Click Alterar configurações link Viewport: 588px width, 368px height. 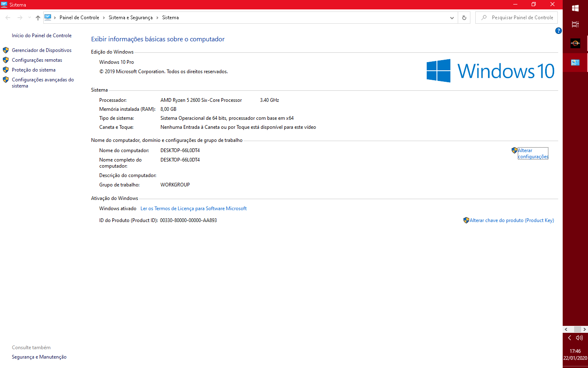click(x=533, y=153)
